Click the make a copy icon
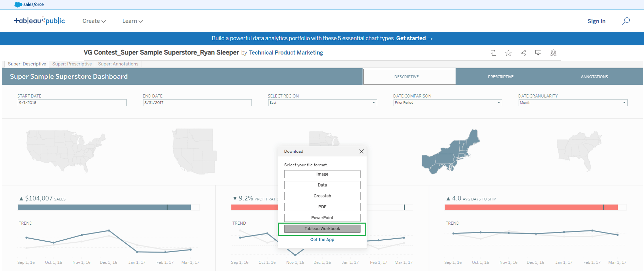The height and width of the screenshot is (271, 644). point(493,53)
